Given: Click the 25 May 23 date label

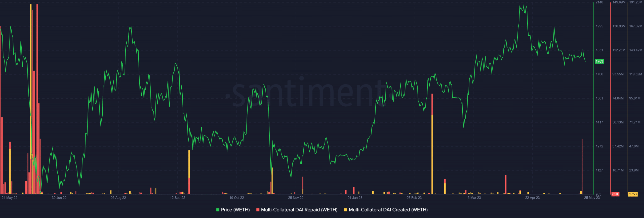Looking at the screenshot, I should [x=592, y=198].
